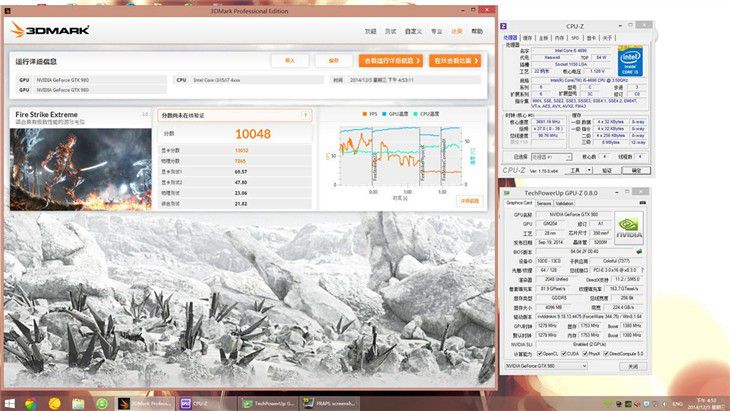730x411 pixels.
Task: Click the 确定 button in CPU-Z
Action: [636, 170]
